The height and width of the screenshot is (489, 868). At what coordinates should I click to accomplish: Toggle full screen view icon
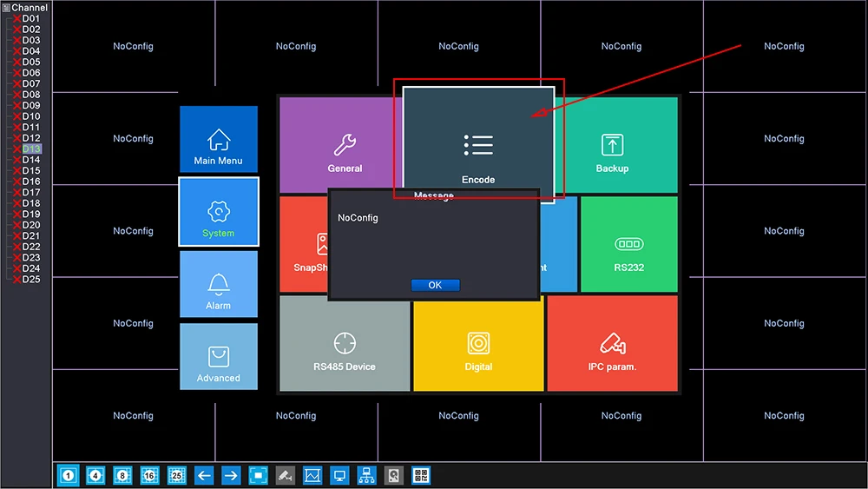258,475
